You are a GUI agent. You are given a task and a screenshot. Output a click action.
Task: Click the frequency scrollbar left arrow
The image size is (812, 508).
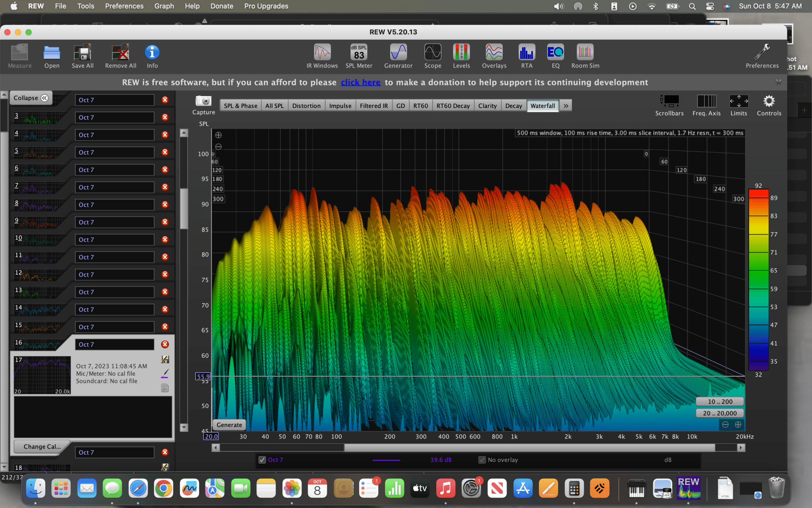click(x=216, y=448)
